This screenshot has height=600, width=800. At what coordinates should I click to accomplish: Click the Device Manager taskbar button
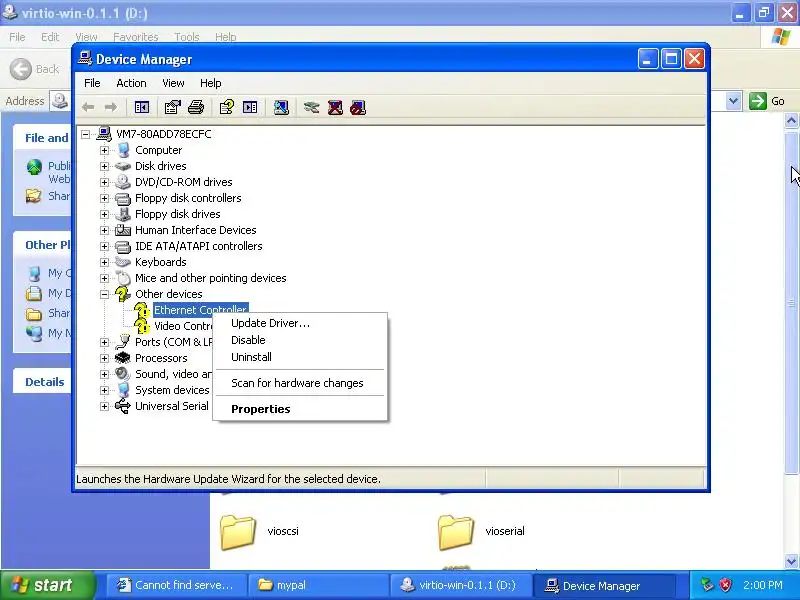click(602, 585)
